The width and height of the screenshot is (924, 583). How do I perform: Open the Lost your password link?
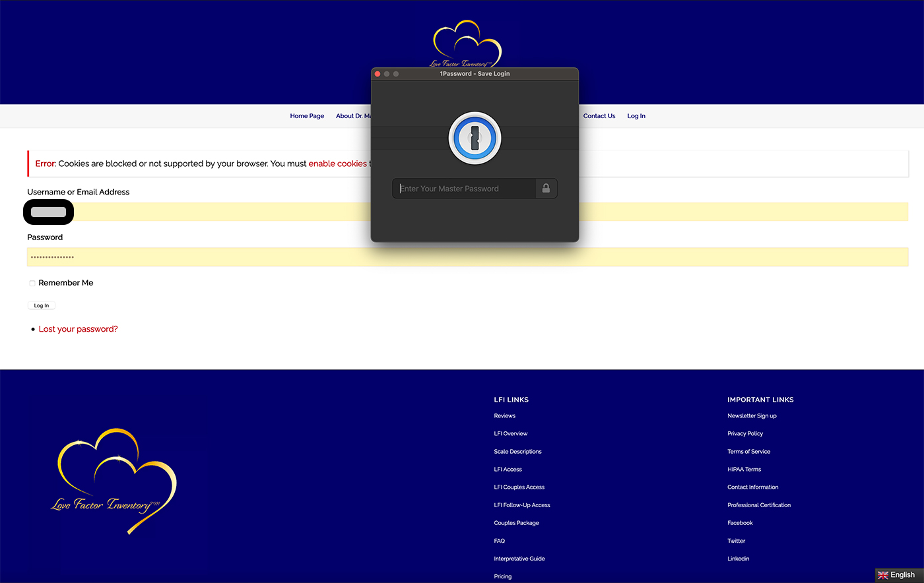pos(78,329)
